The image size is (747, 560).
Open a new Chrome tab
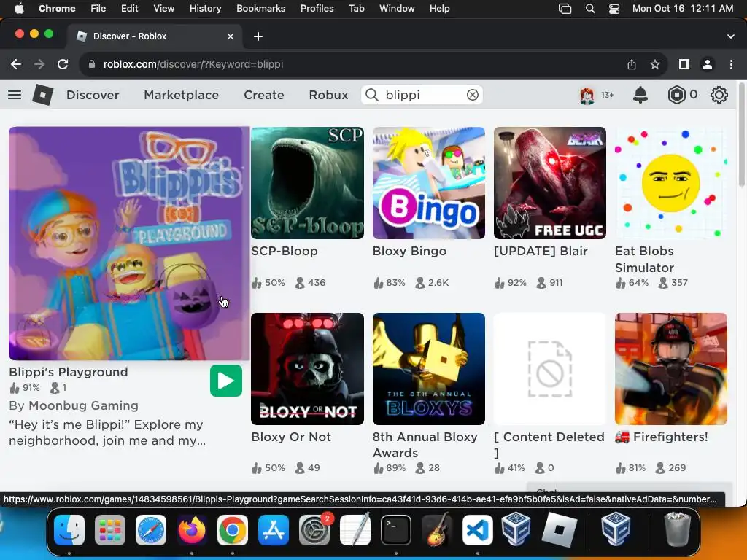(x=258, y=36)
